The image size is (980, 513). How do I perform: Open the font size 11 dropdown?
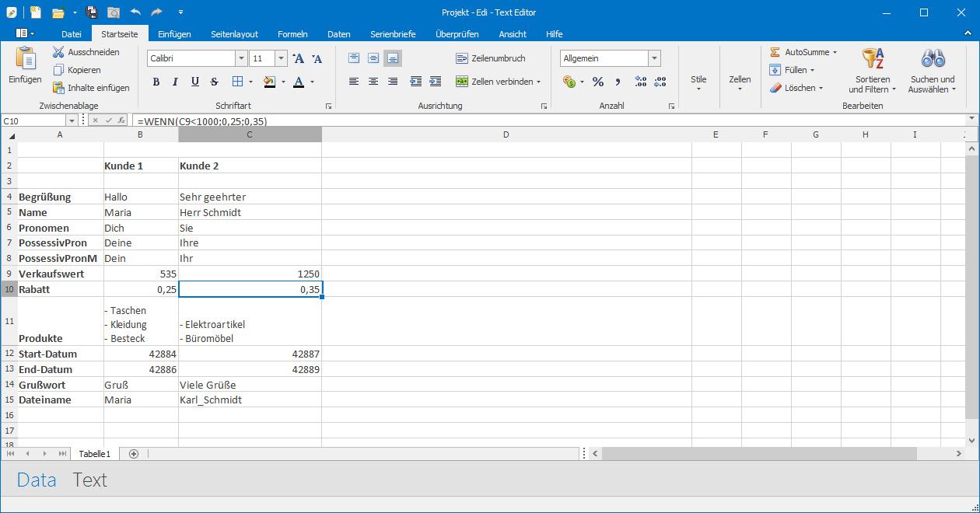[x=281, y=58]
